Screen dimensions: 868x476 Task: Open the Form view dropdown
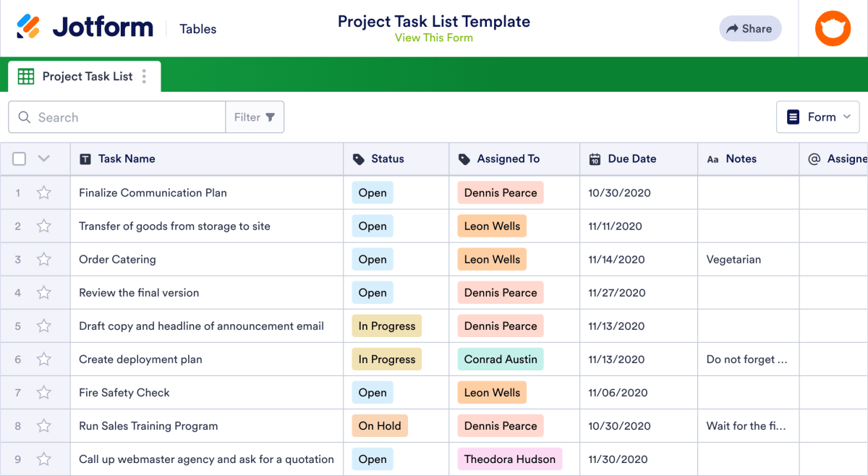pos(817,116)
